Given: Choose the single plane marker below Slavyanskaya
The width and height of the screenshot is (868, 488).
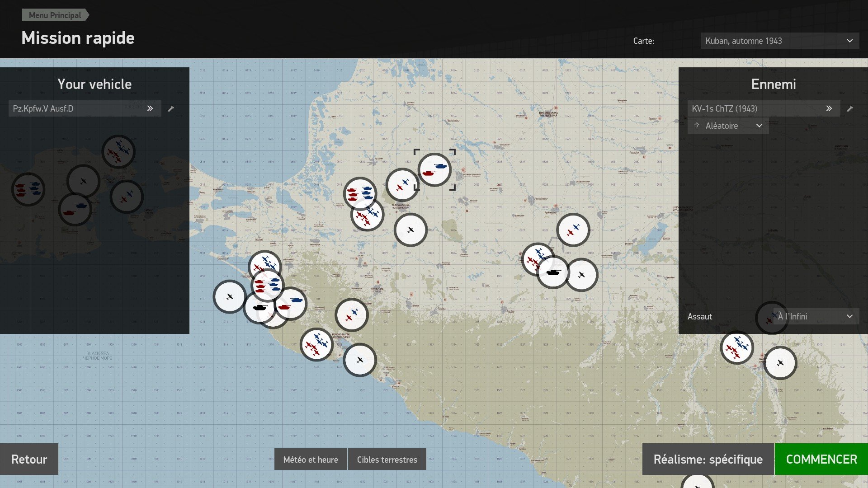Looking at the screenshot, I should (x=410, y=230).
